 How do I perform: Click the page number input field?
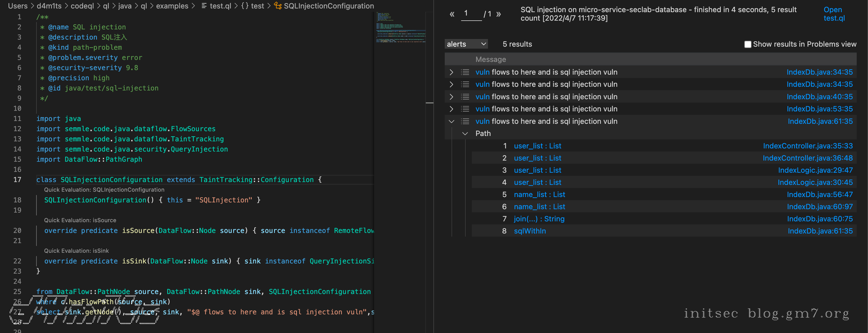coord(471,14)
